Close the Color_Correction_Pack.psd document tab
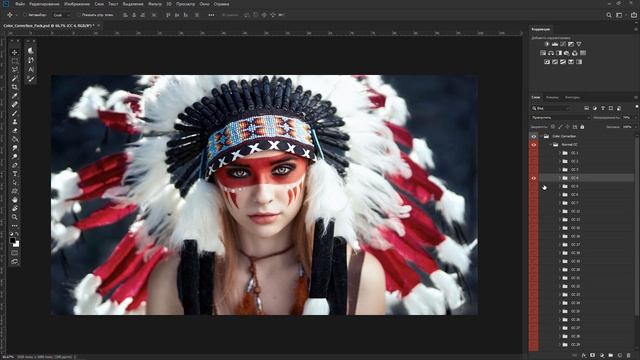 [98, 26]
